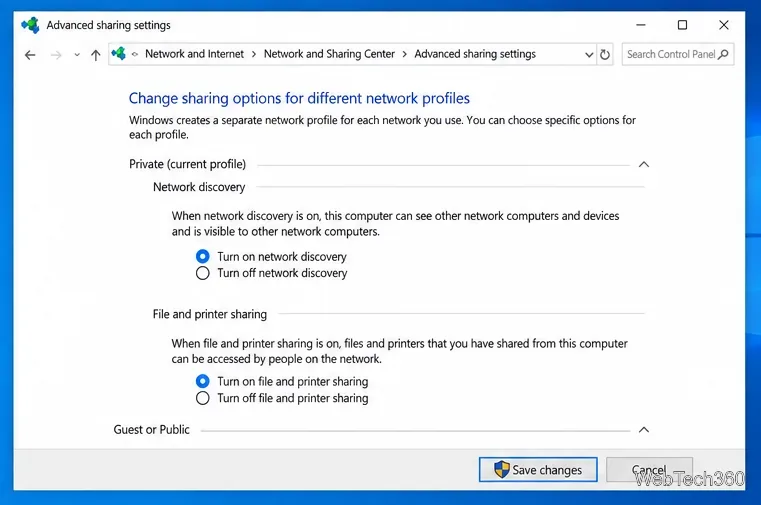
Task: Expand the chevron before Network and Internet
Action: pos(135,54)
